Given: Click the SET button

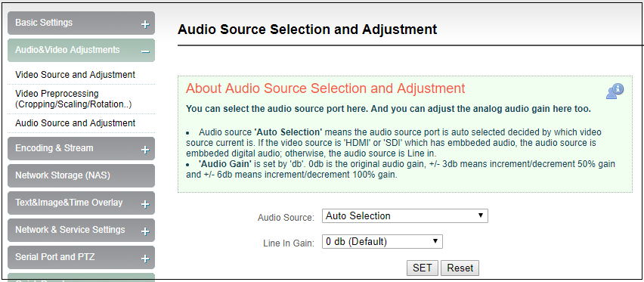Looking at the screenshot, I should tap(423, 268).
